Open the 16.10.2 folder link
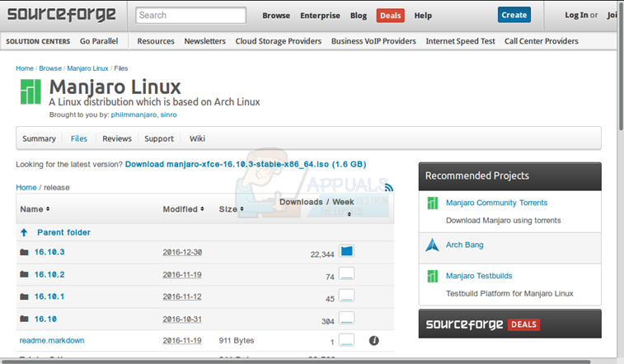 [x=49, y=274]
